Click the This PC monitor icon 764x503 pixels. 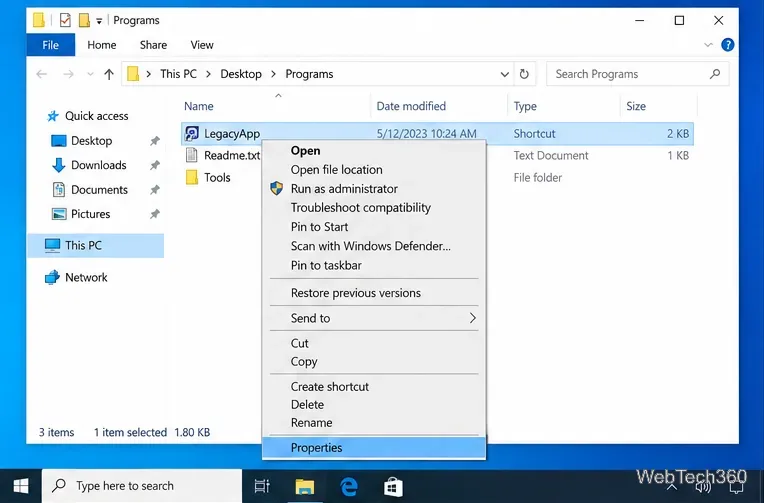(53, 245)
